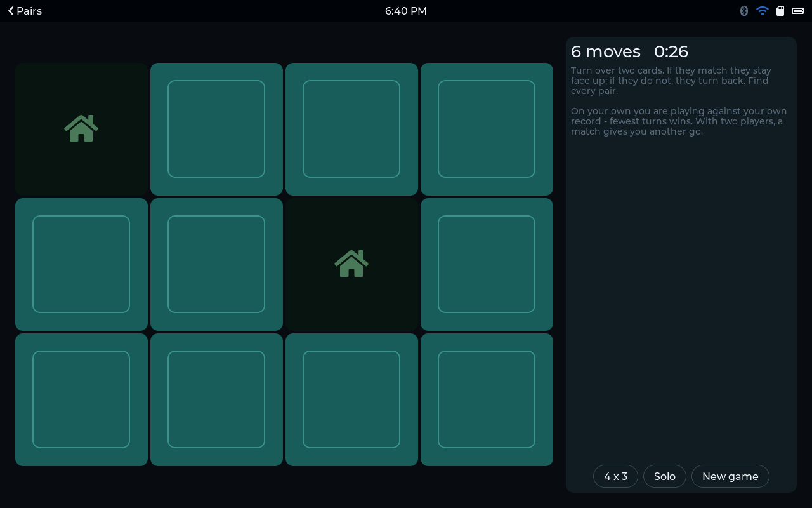Reveal the bottom row's third card
812x508 pixels.
[351, 399]
